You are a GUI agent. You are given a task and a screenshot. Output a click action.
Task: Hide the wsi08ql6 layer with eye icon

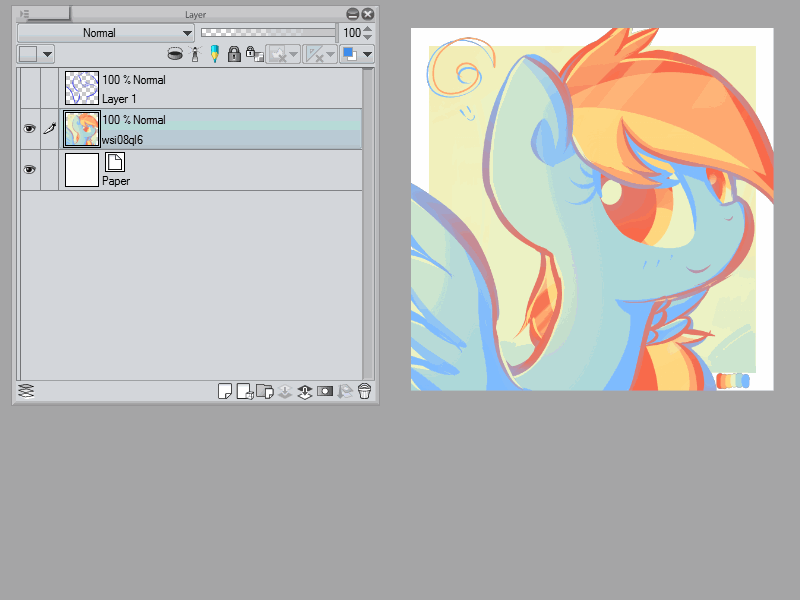(x=29, y=129)
